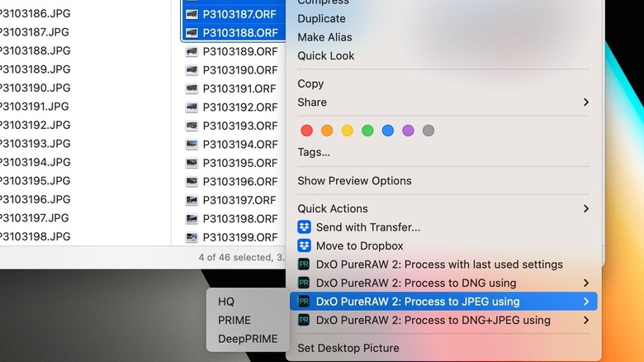The width and height of the screenshot is (644, 362).
Task: Select Copy in the context menu
Action: point(310,83)
